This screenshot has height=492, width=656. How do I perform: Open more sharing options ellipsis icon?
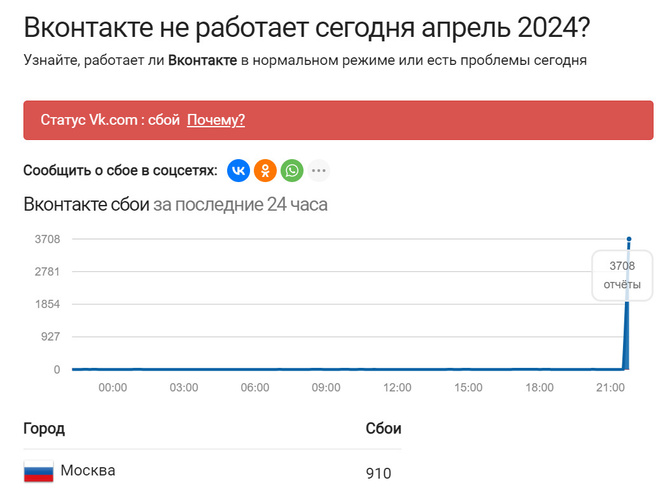pos(319,171)
